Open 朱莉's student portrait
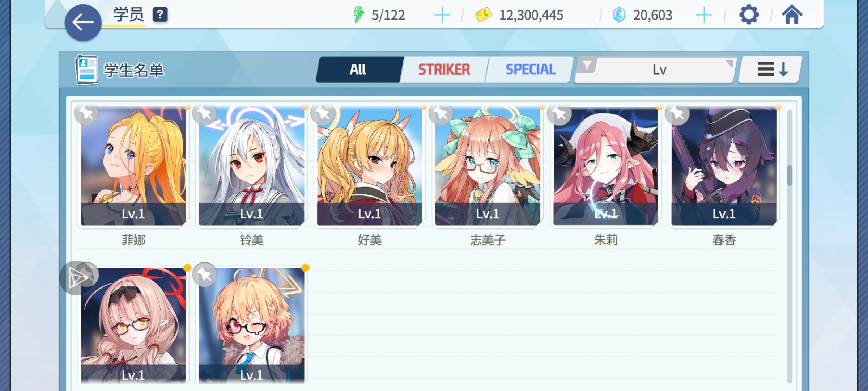The image size is (868, 391). click(606, 166)
